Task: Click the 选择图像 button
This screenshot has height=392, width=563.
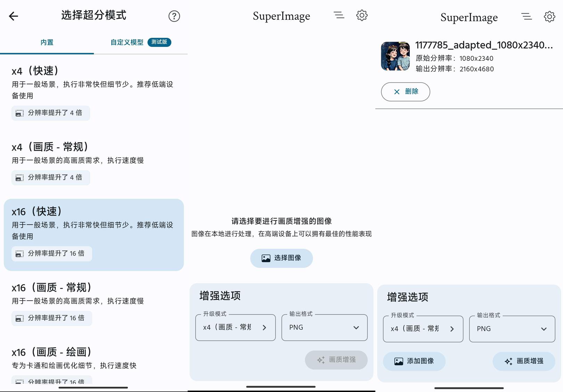Action: tap(281, 258)
